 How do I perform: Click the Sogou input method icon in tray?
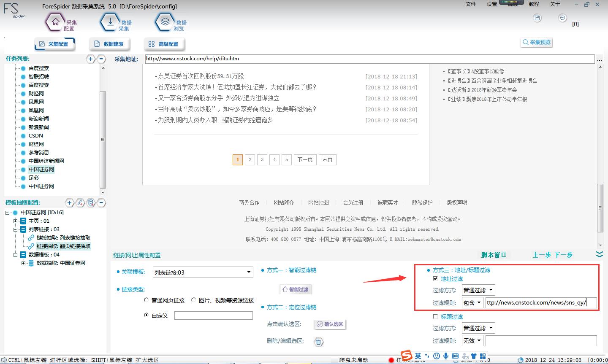[406, 355]
